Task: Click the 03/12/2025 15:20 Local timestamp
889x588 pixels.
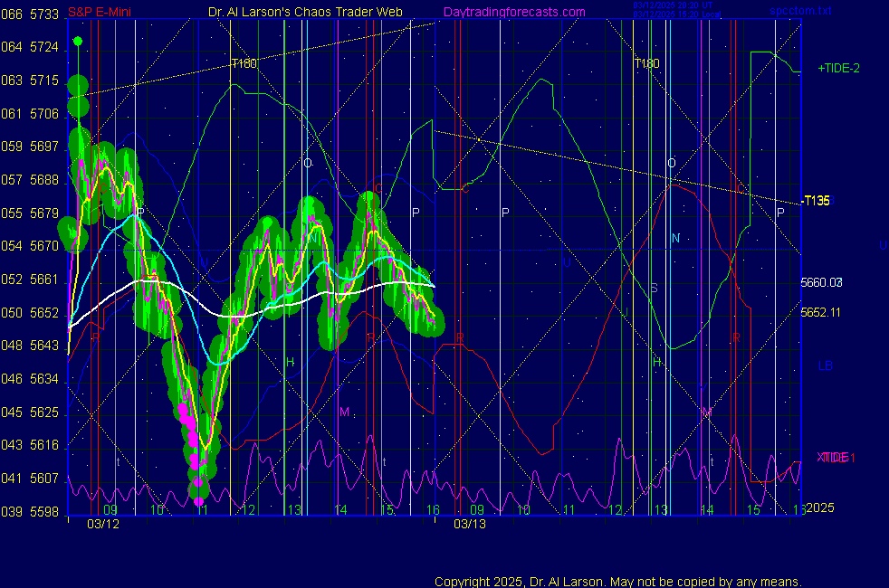Action: [x=677, y=14]
